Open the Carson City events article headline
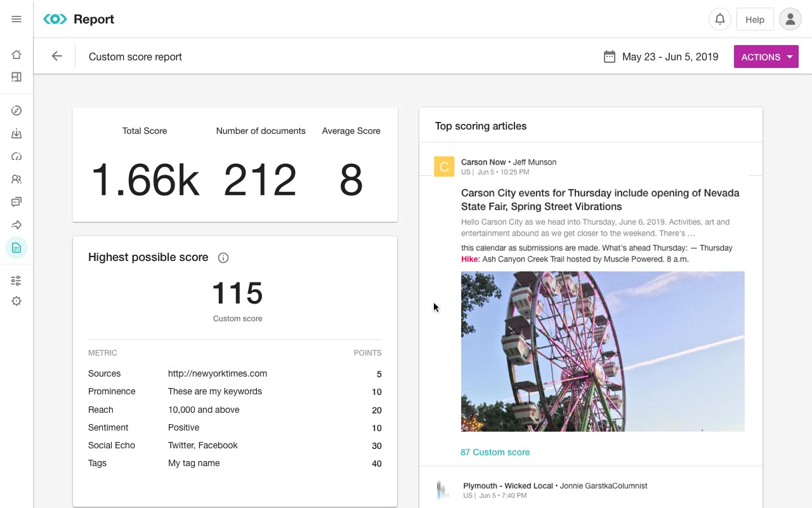 [x=600, y=199]
